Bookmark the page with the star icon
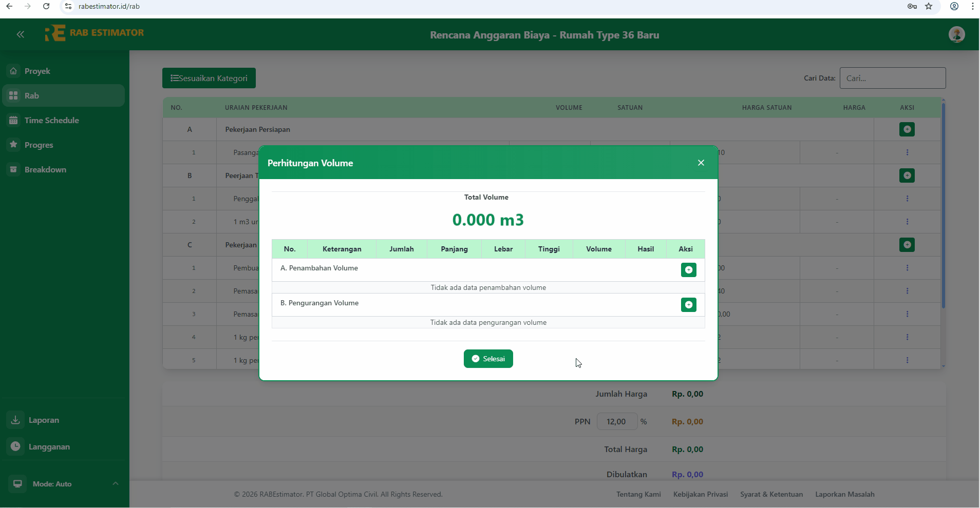Screen dimensions: 980x508 click(929, 6)
